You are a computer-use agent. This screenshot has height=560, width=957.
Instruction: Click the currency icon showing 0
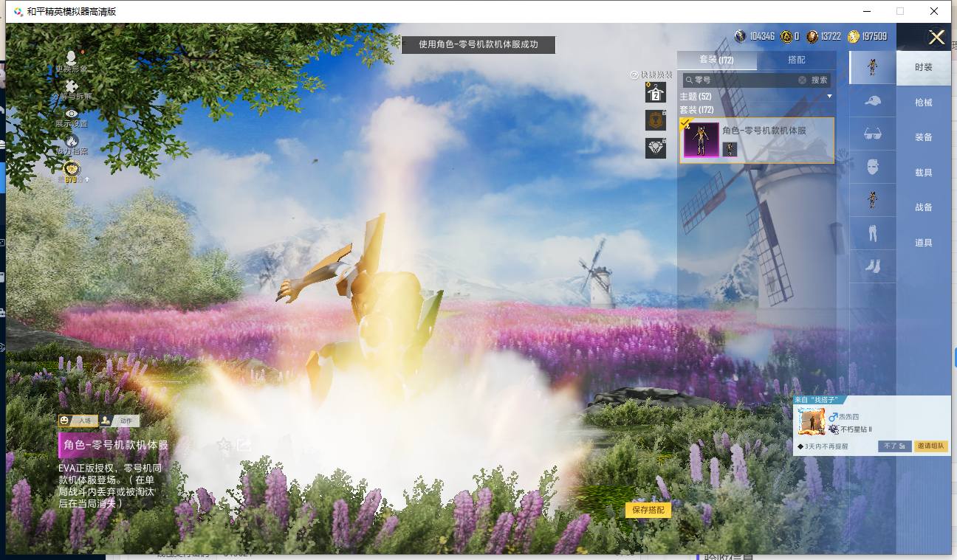(x=786, y=36)
